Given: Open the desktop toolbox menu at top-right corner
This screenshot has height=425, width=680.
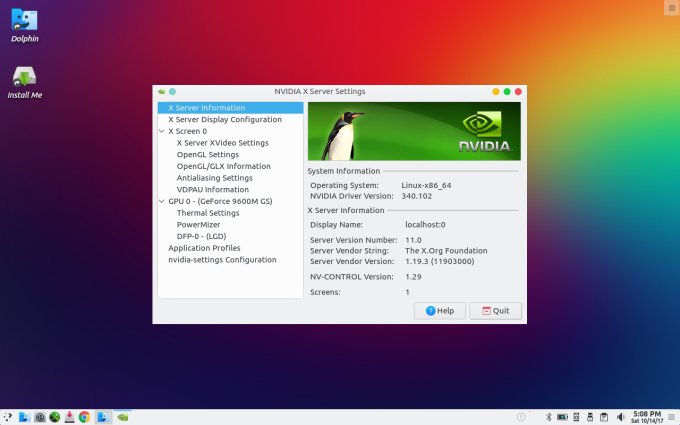Looking at the screenshot, I should [672, 7].
